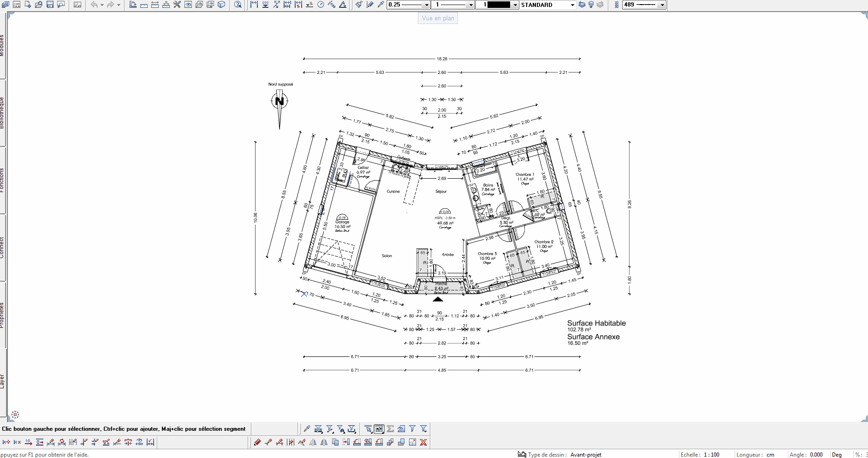The image size is (868, 458).
Task: Click the layers stack icon beside STANDARD
Action: (582, 5)
